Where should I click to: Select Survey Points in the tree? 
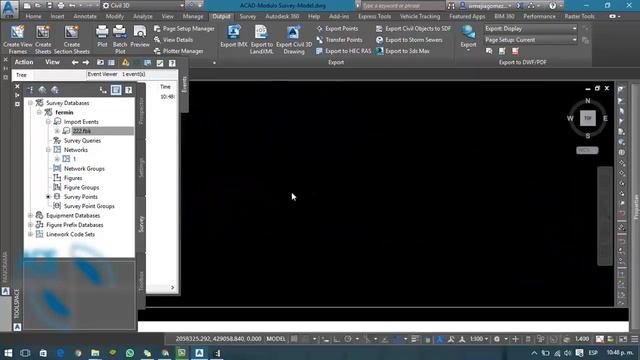pos(80,197)
